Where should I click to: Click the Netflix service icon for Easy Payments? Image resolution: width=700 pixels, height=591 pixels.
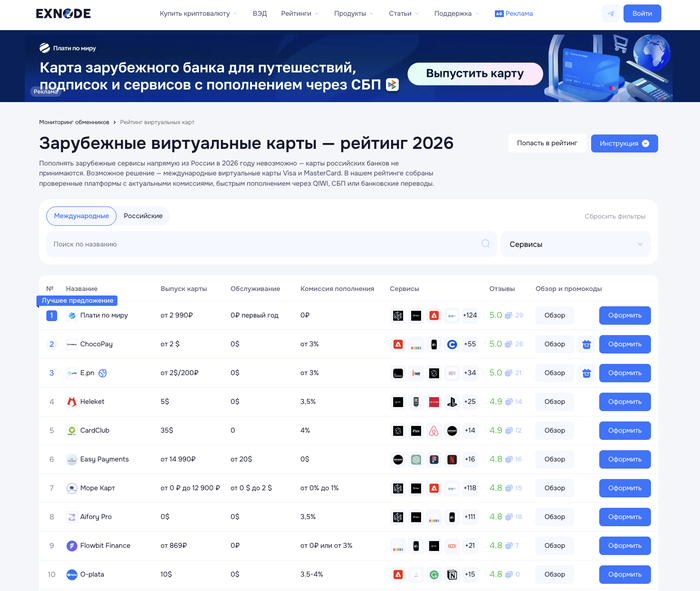click(x=451, y=460)
